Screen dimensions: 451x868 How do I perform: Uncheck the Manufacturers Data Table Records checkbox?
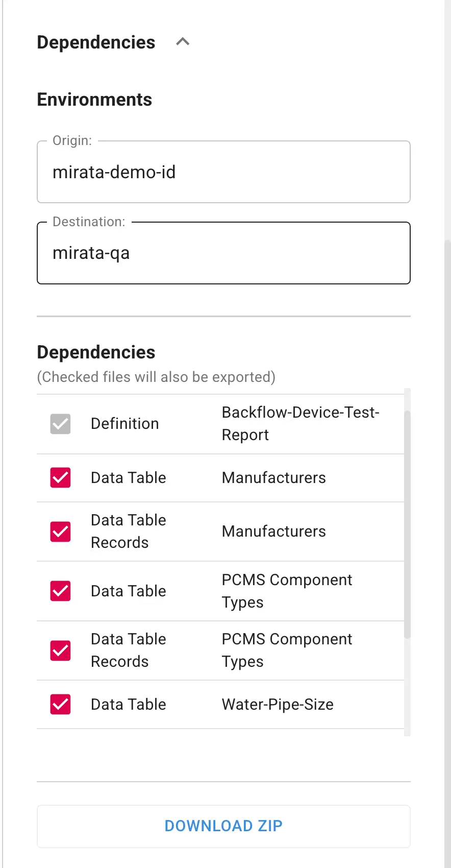[x=60, y=531]
